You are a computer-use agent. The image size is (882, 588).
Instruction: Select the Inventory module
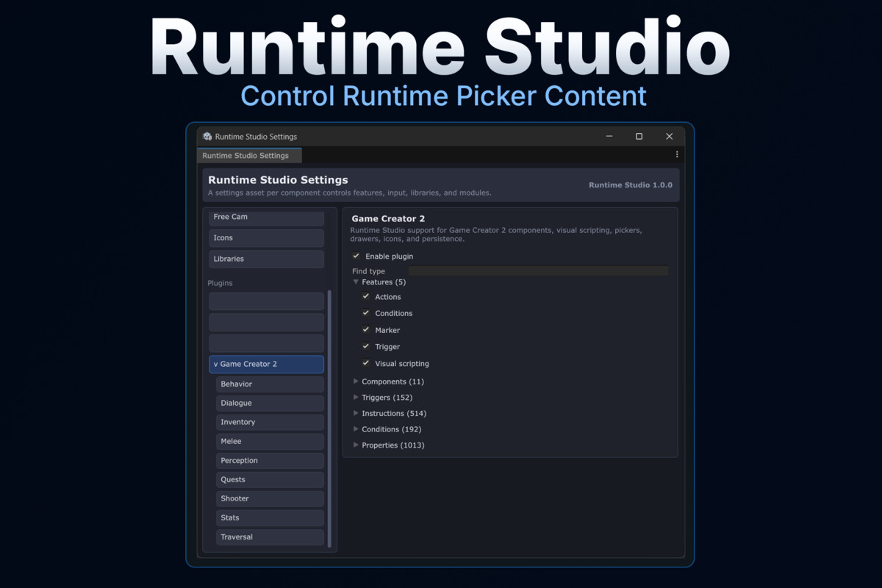click(270, 423)
